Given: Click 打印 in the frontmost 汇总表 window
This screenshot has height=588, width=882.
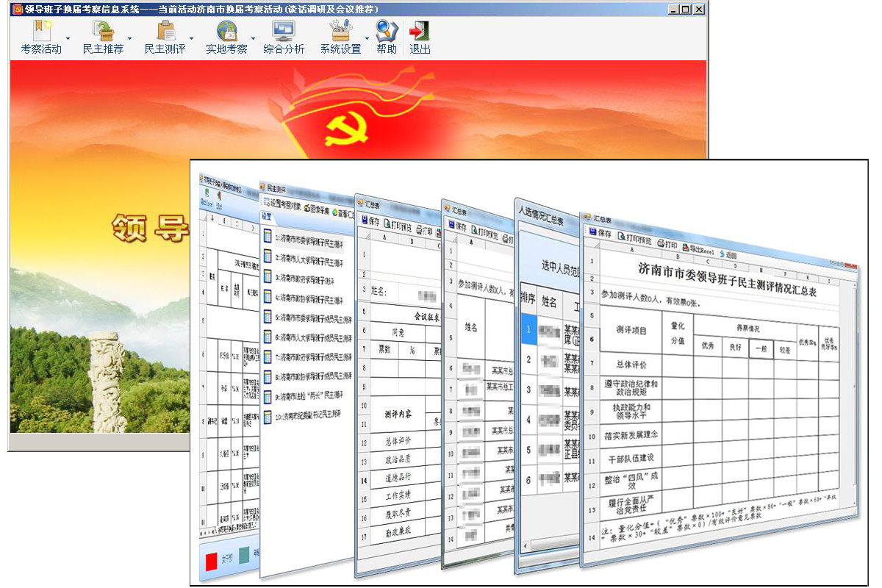Looking at the screenshot, I should point(667,243).
